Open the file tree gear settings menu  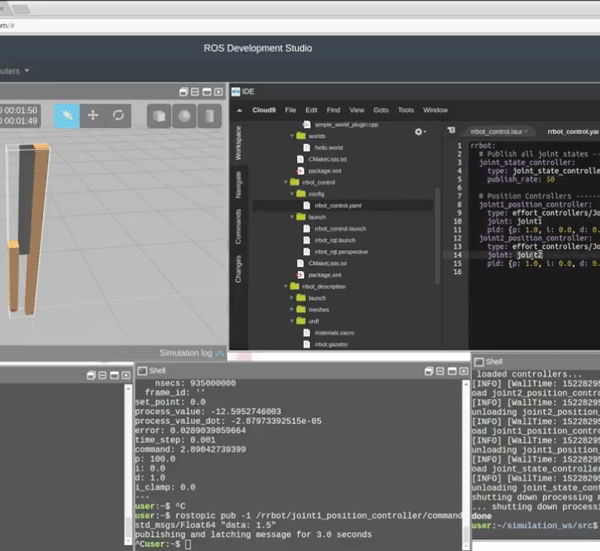[x=420, y=132]
